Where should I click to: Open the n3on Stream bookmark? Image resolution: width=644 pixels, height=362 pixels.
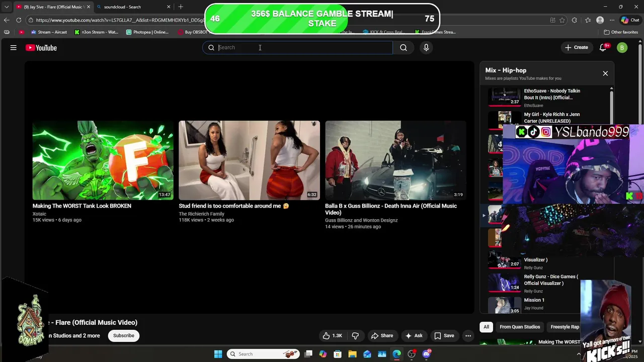96,32
